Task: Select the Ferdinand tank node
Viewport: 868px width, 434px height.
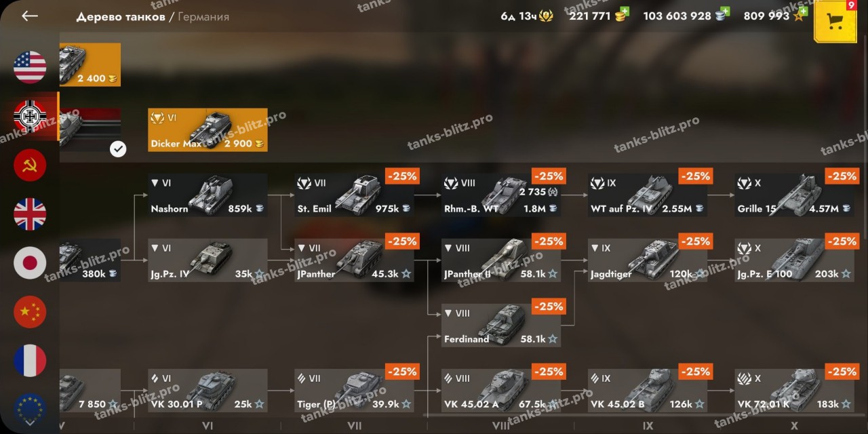Action: click(501, 325)
